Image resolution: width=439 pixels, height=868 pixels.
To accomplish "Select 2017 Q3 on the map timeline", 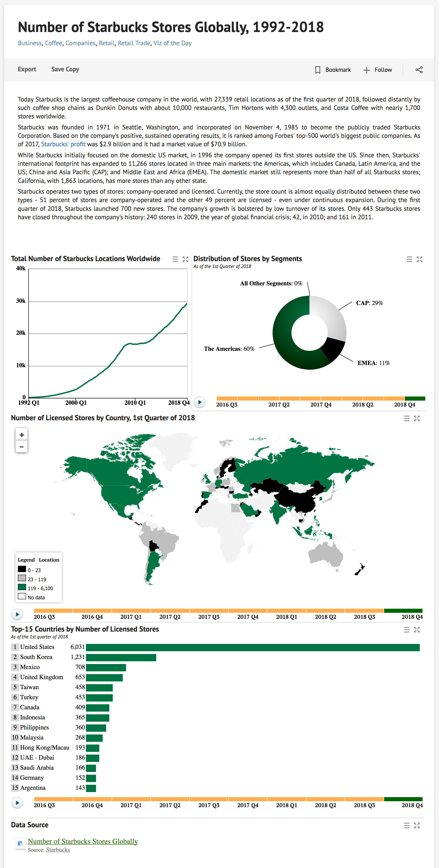I will click(209, 611).
